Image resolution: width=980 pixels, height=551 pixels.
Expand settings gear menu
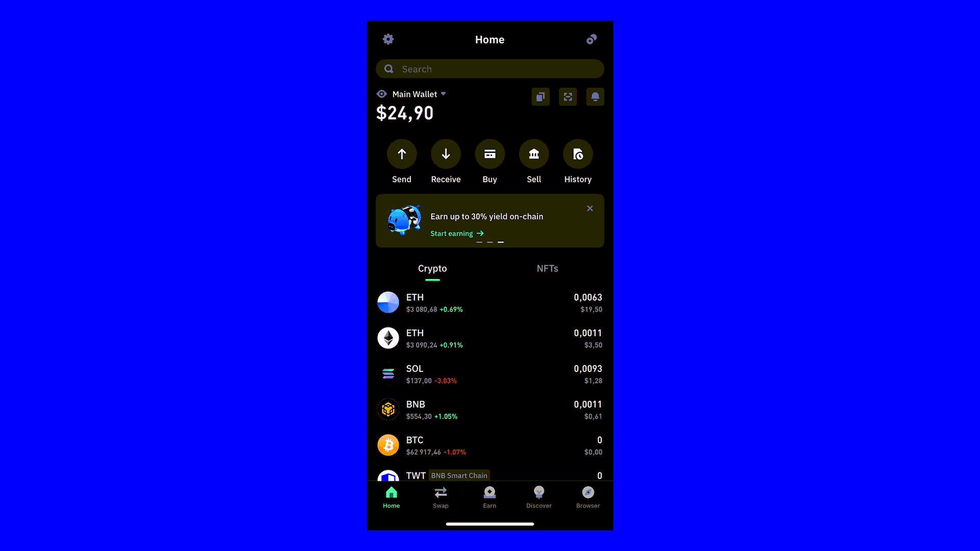click(x=388, y=38)
